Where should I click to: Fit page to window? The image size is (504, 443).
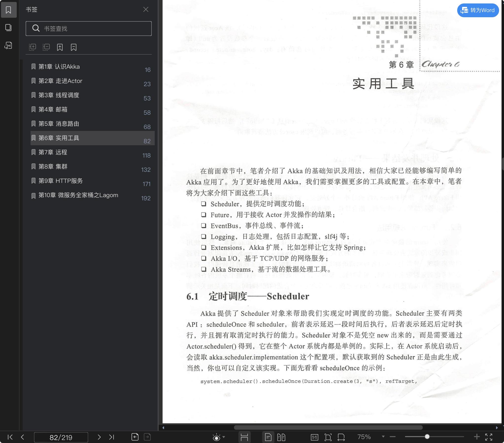328,437
